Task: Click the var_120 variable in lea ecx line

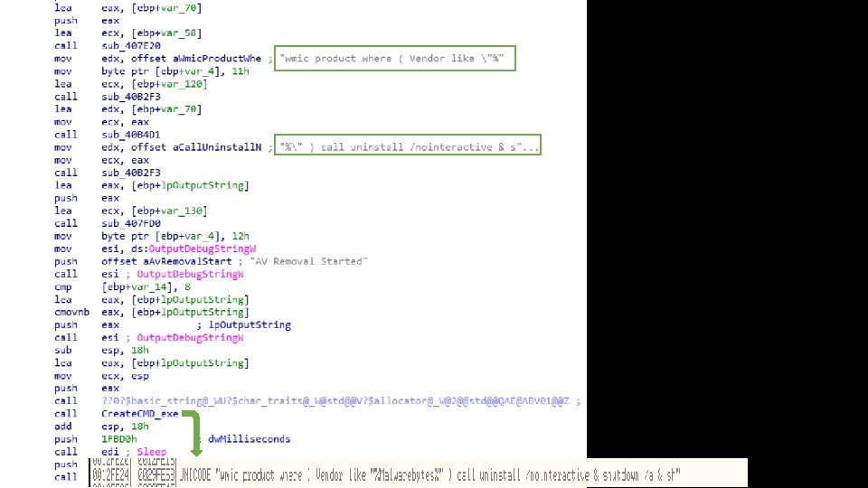Action: (181, 84)
